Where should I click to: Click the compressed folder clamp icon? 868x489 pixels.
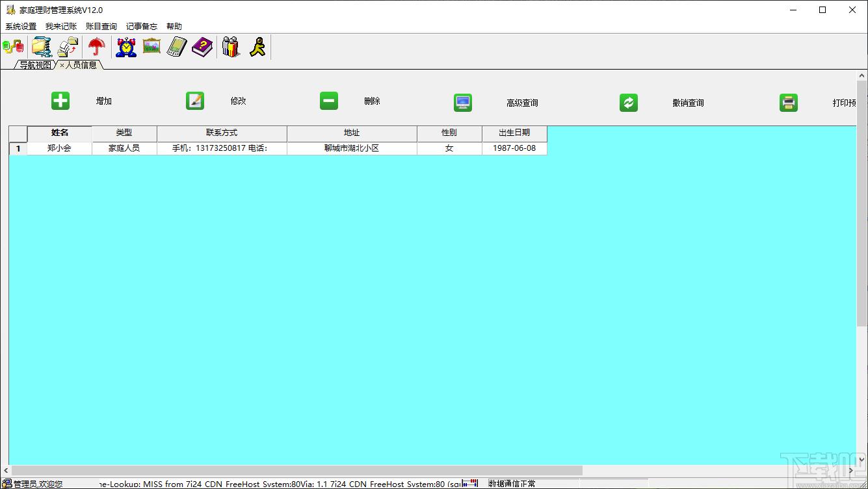[42, 47]
